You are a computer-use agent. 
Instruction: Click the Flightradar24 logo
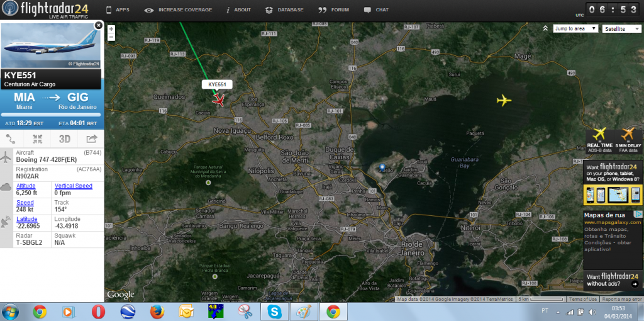[x=45, y=10]
